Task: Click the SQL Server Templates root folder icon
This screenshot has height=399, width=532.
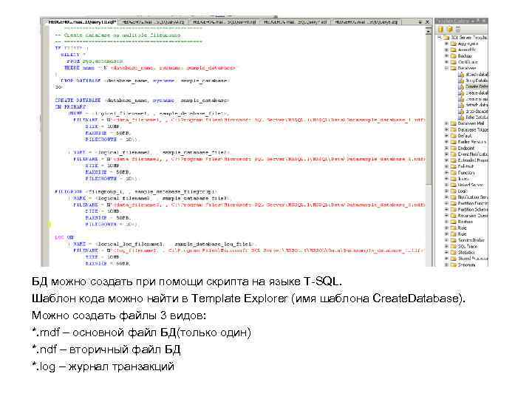Action: pos(446,38)
